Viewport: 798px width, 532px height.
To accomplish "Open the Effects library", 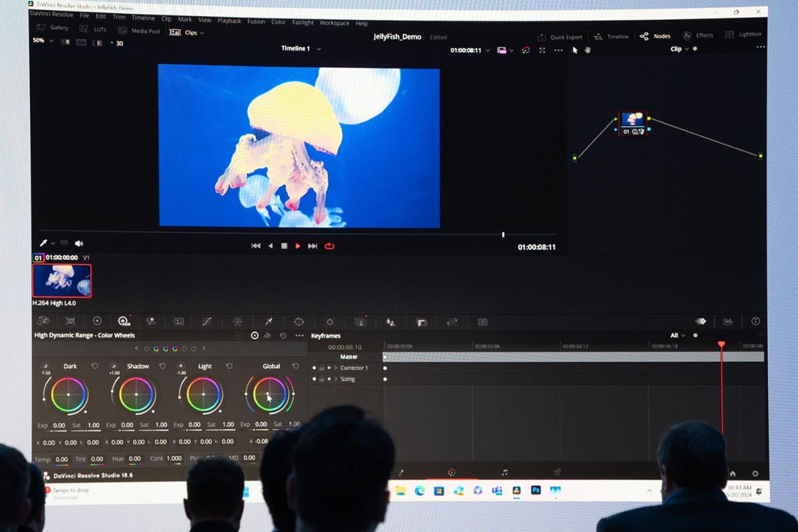I will pos(700,35).
